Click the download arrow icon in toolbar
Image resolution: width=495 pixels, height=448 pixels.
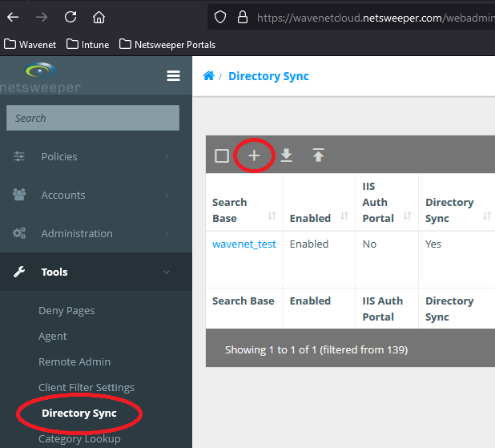pos(286,155)
